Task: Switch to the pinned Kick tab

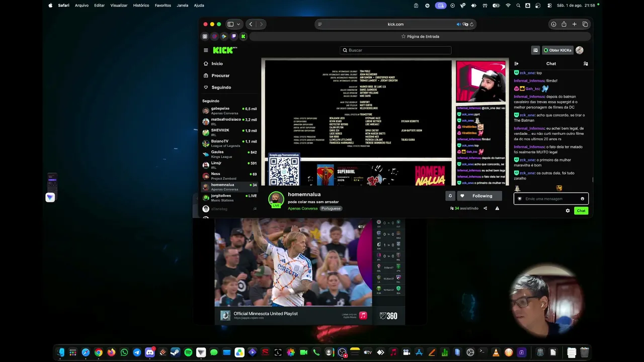Action: [243, 36]
